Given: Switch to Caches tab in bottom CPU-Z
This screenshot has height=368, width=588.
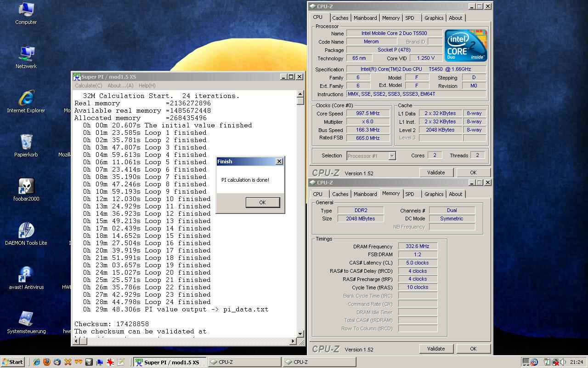Looking at the screenshot, I should [340, 194].
